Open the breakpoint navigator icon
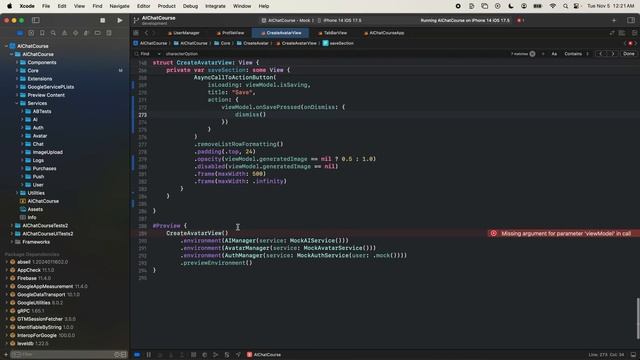This screenshot has height=360, width=640. (98, 33)
